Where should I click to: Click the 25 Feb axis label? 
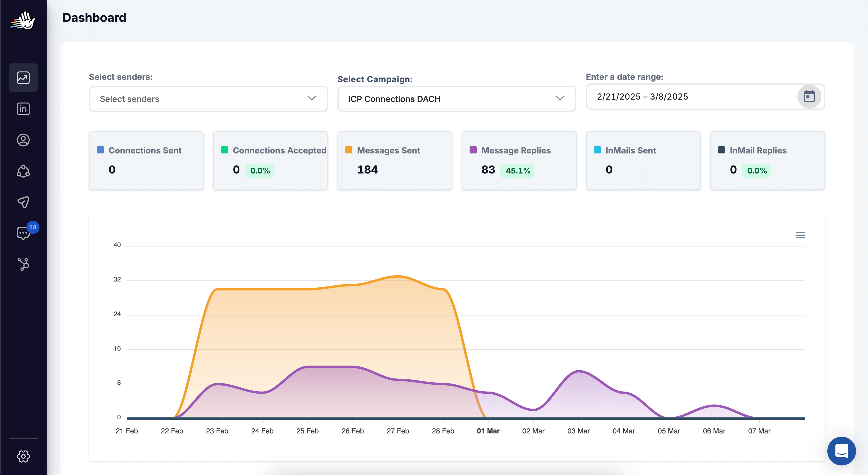[307, 431]
